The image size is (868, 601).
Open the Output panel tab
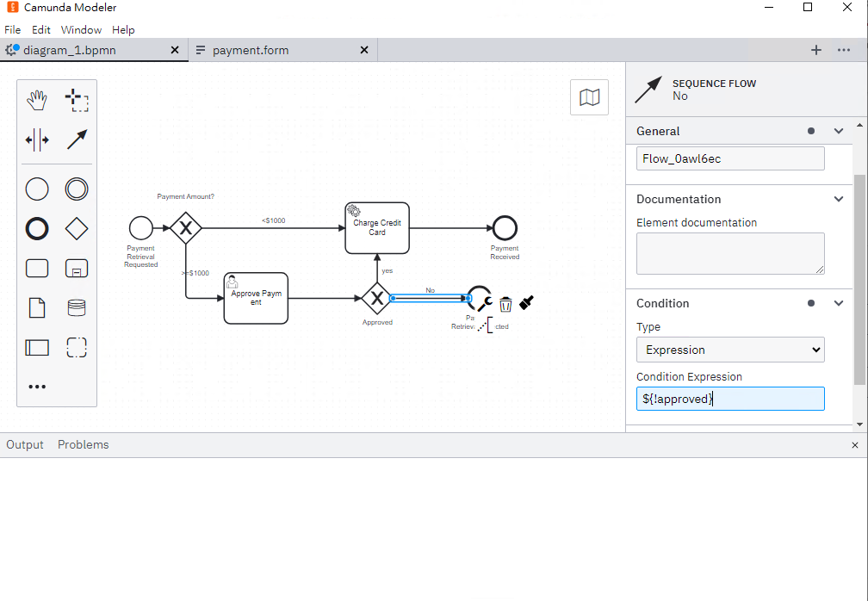point(25,445)
